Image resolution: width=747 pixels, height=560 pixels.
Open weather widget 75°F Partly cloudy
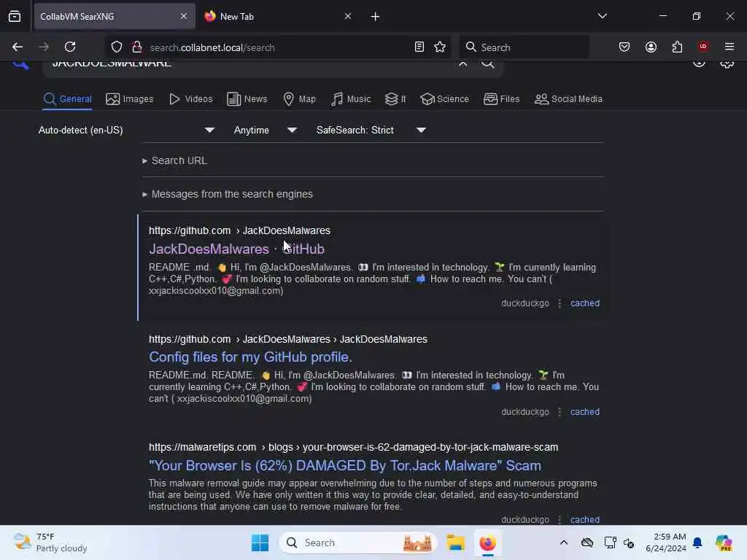[x=50, y=542]
